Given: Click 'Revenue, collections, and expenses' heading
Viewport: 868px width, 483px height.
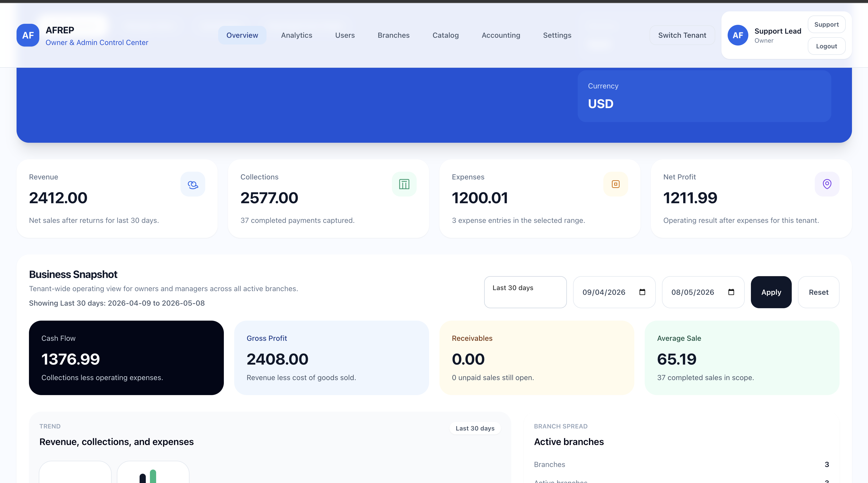Looking at the screenshot, I should click(x=116, y=442).
